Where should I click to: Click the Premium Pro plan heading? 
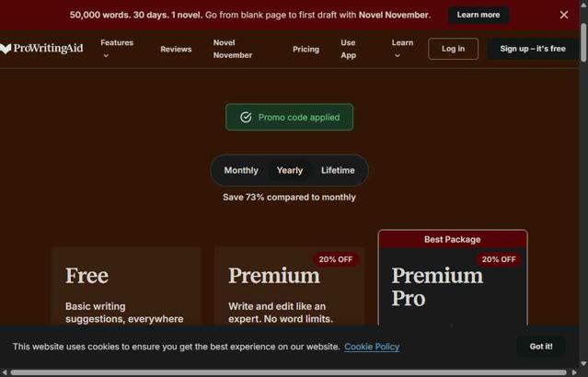click(x=437, y=287)
